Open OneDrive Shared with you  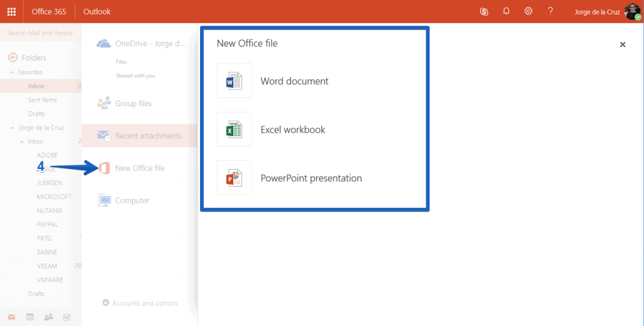pos(136,75)
